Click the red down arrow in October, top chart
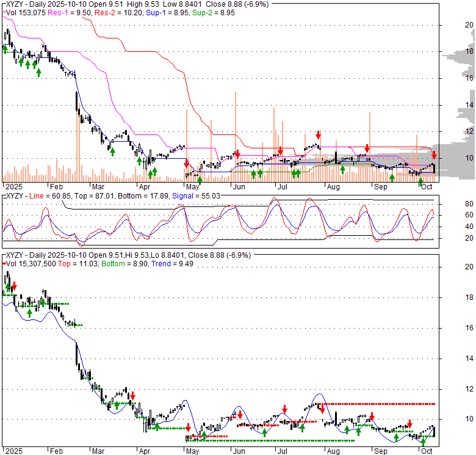Image resolution: width=476 pixels, height=455 pixels. pos(434,155)
